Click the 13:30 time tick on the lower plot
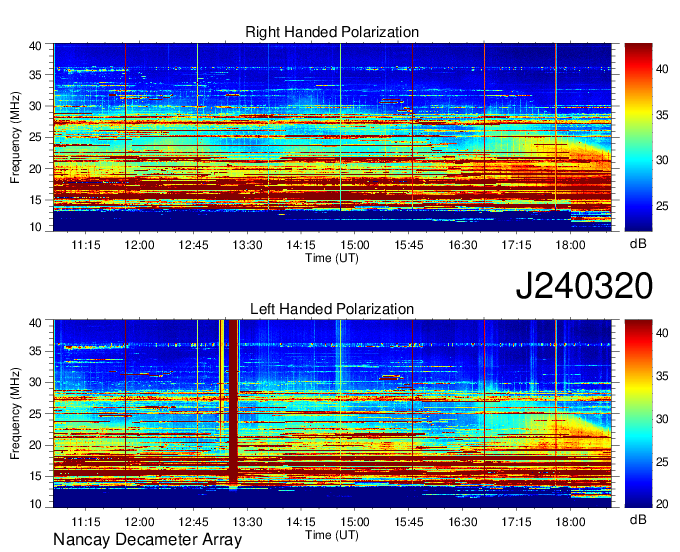 (x=247, y=522)
